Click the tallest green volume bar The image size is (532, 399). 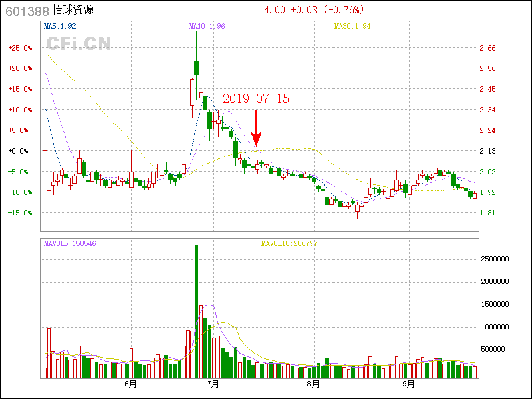point(196,311)
